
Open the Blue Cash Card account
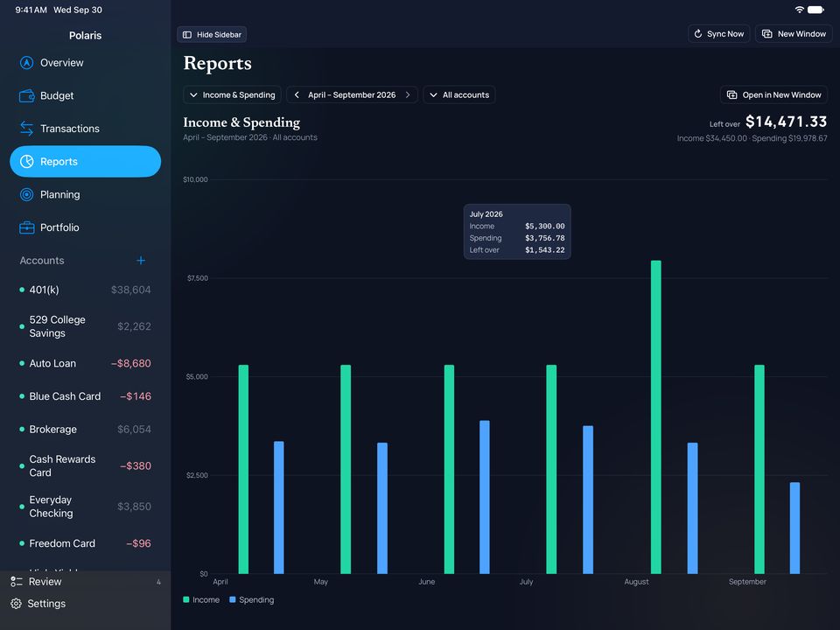pyautogui.click(x=85, y=396)
